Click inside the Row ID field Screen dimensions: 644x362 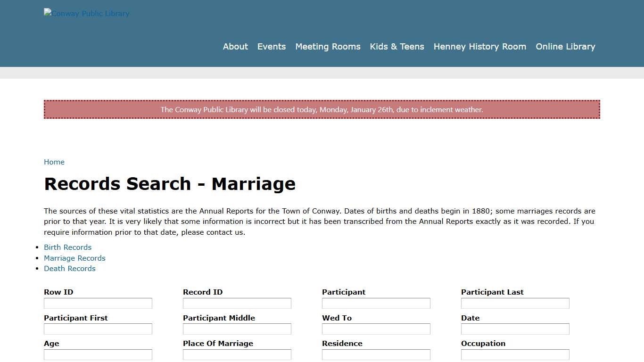98,303
